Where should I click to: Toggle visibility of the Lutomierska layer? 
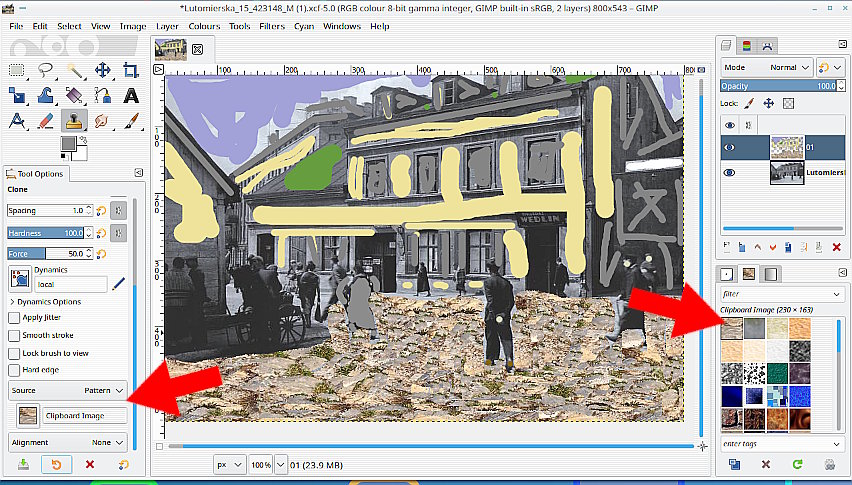click(730, 173)
